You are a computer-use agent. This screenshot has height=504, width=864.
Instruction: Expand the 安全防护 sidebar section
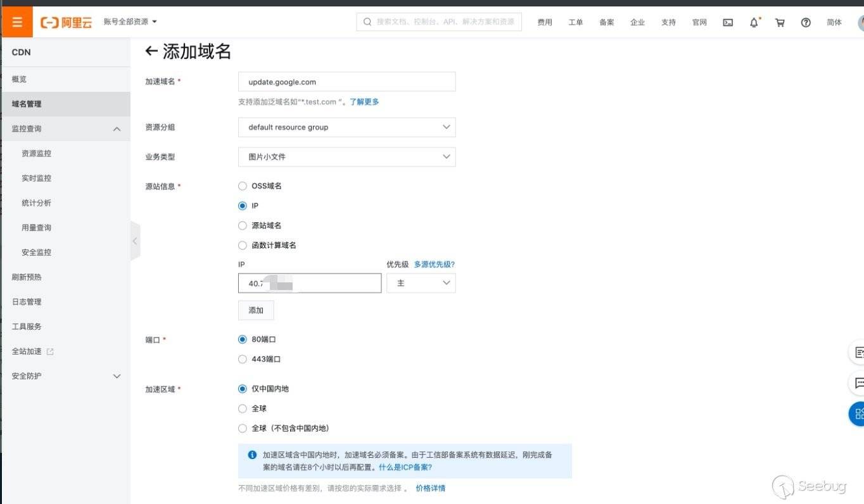pos(65,376)
